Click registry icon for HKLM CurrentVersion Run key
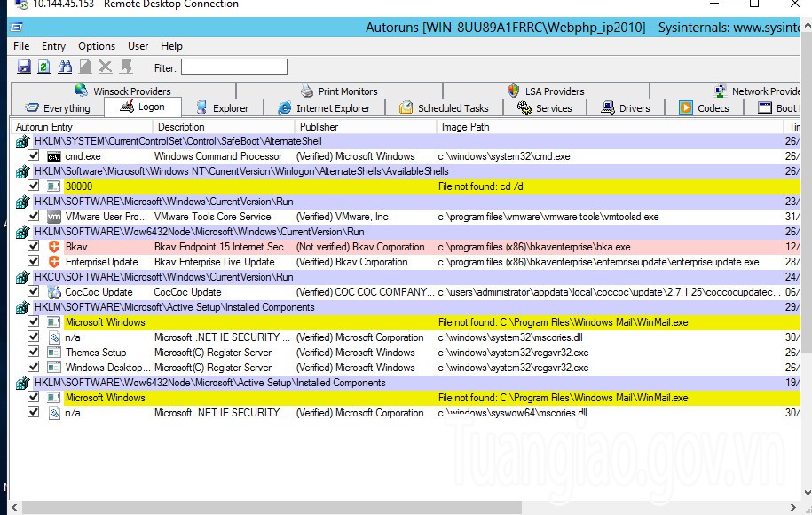This screenshot has height=515, width=812. (x=22, y=202)
